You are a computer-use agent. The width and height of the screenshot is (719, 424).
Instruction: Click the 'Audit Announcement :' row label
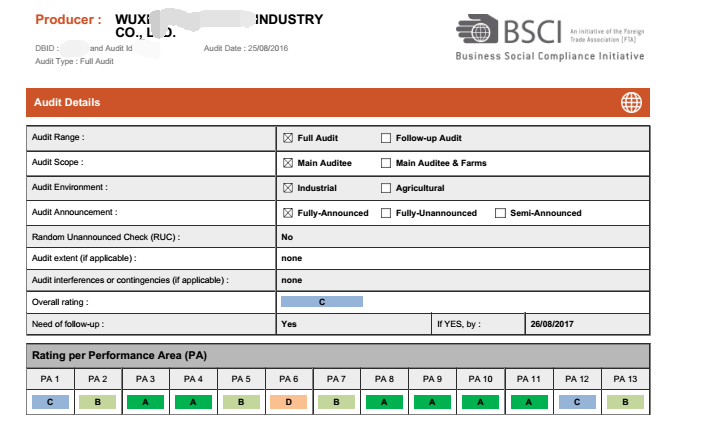click(x=75, y=212)
